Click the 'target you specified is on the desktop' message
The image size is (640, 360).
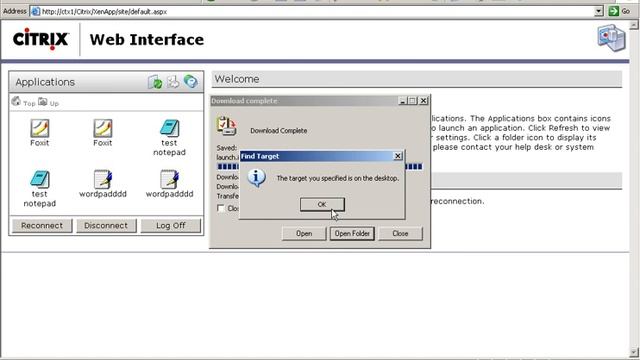pos(338,178)
